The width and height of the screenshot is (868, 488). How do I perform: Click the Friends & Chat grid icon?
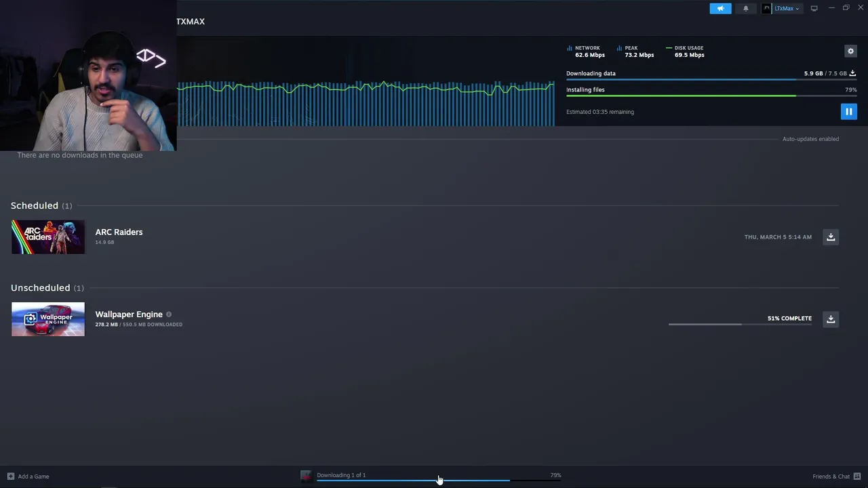[857, 476]
